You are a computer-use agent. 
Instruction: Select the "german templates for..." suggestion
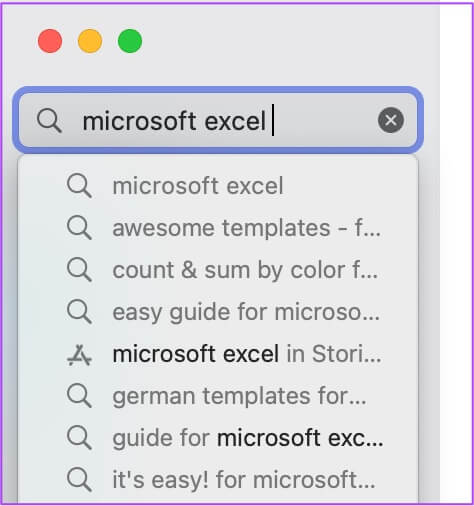pyautogui.click(x=218, y=396)
